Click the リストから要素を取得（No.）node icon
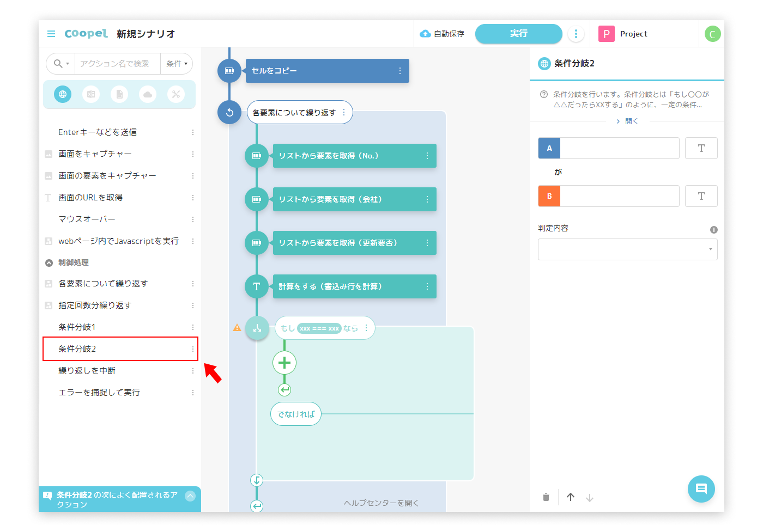The height and width of the screenshot is (532, 763). [x=257, y=156]
